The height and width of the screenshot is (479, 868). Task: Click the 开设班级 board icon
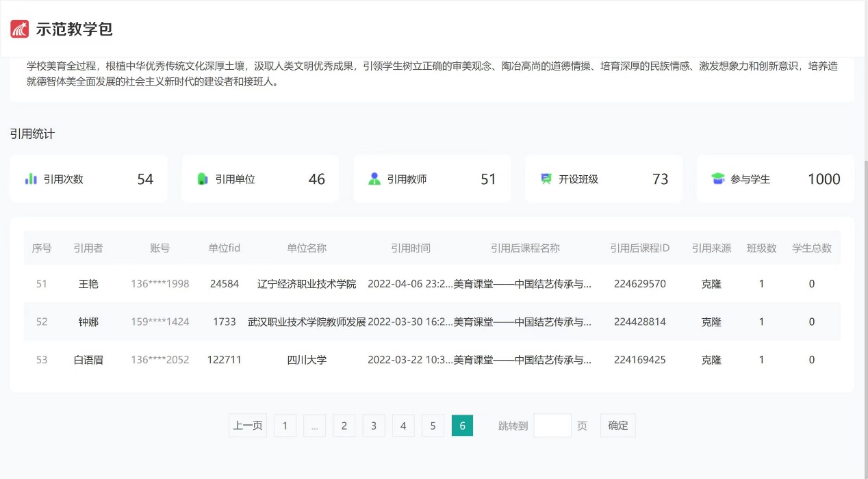[x=546, y=179]
